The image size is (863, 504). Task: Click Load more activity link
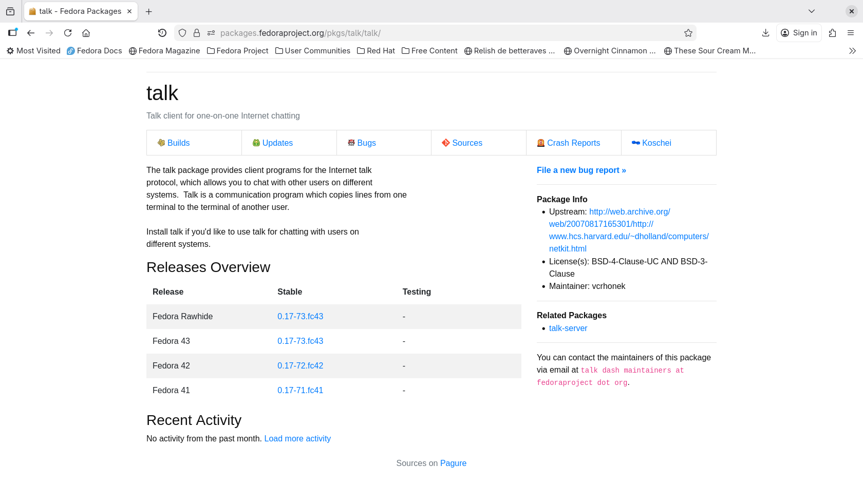297,438
